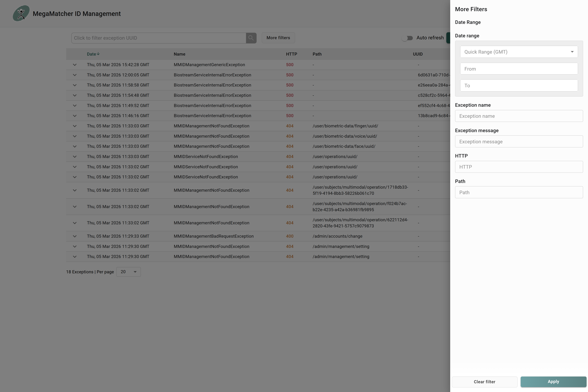
Task: Toggle the Auto refresh switch
Action: click(407, 38)
